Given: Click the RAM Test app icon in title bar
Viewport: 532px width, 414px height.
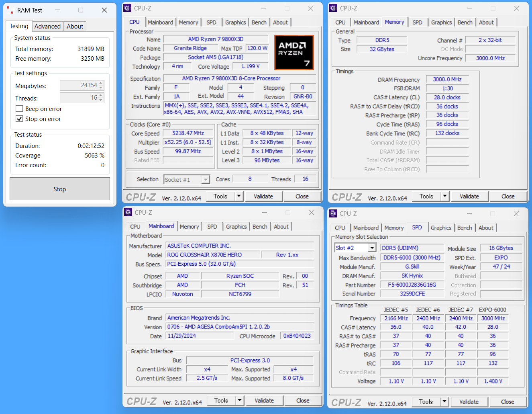Looking at the screenshot, I should click(x=10, y=10).
